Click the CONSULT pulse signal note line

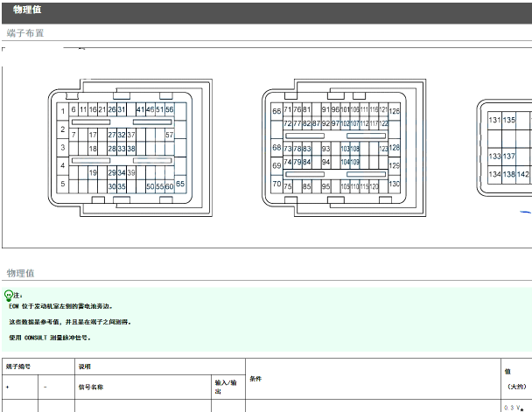point(50,337)
